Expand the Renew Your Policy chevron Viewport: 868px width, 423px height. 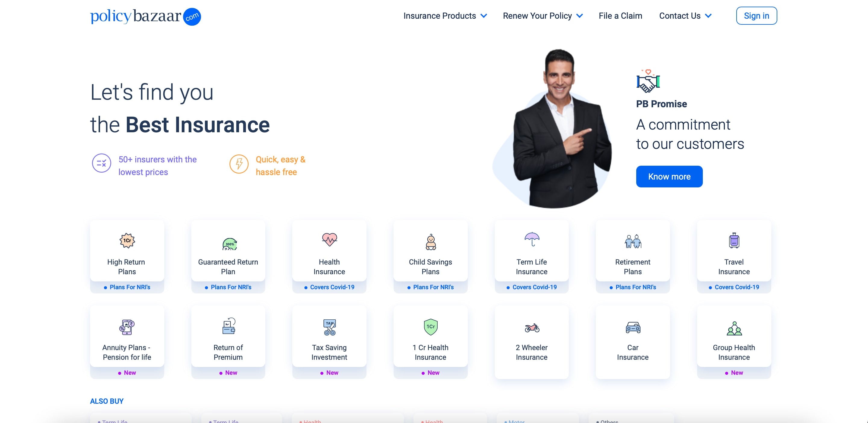click(x=580, y=16)
